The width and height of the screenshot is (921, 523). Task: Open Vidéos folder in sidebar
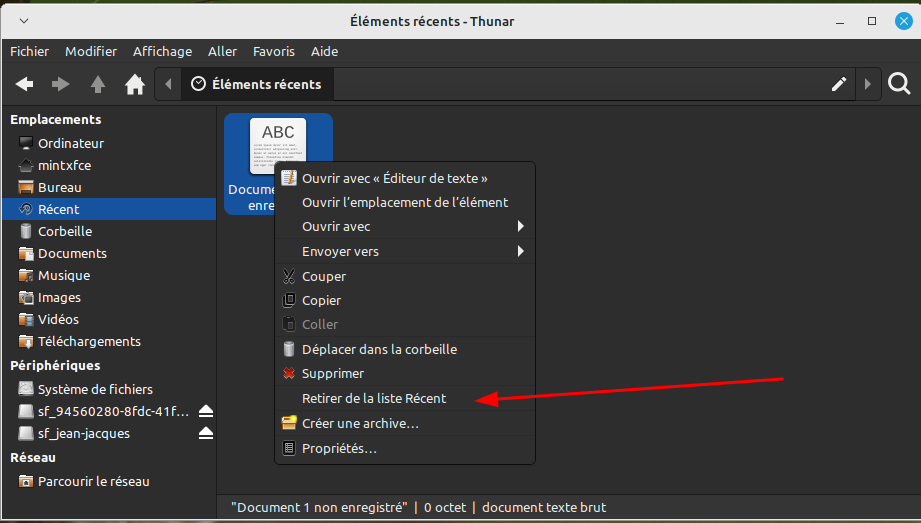pos(109,319)
